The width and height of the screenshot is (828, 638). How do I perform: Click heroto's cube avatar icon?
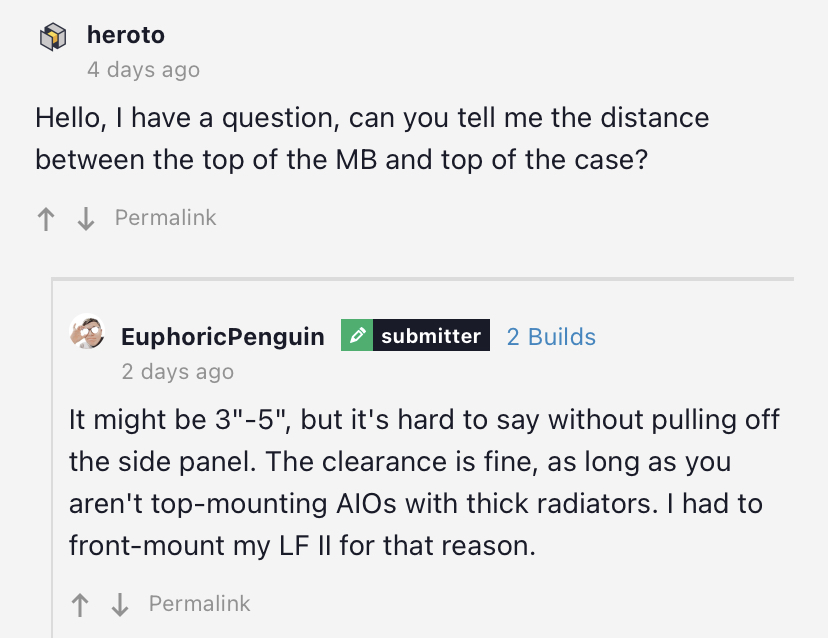pos(52,37)
